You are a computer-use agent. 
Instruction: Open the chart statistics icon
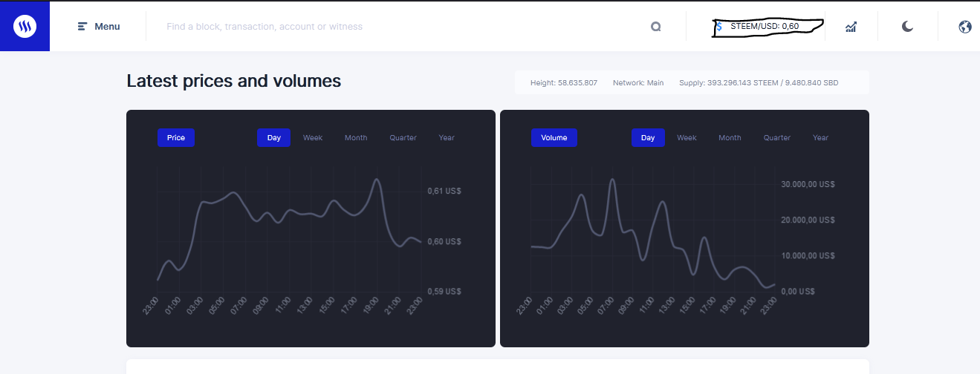point(851,27)
